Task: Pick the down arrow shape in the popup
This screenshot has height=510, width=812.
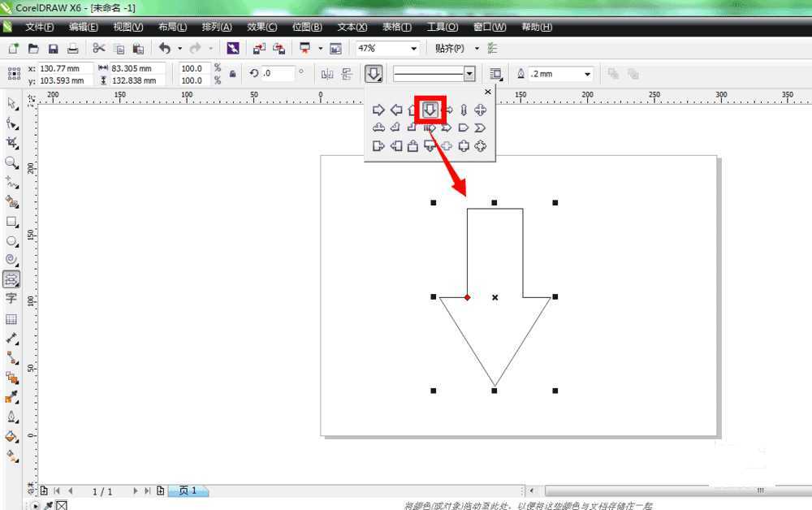Action: coord(430,110)
